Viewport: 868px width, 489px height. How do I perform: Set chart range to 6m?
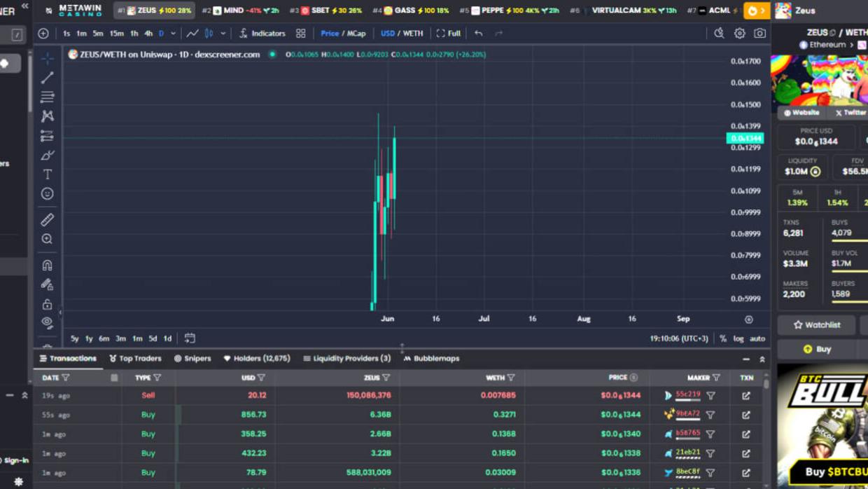(x=104, y=338)
